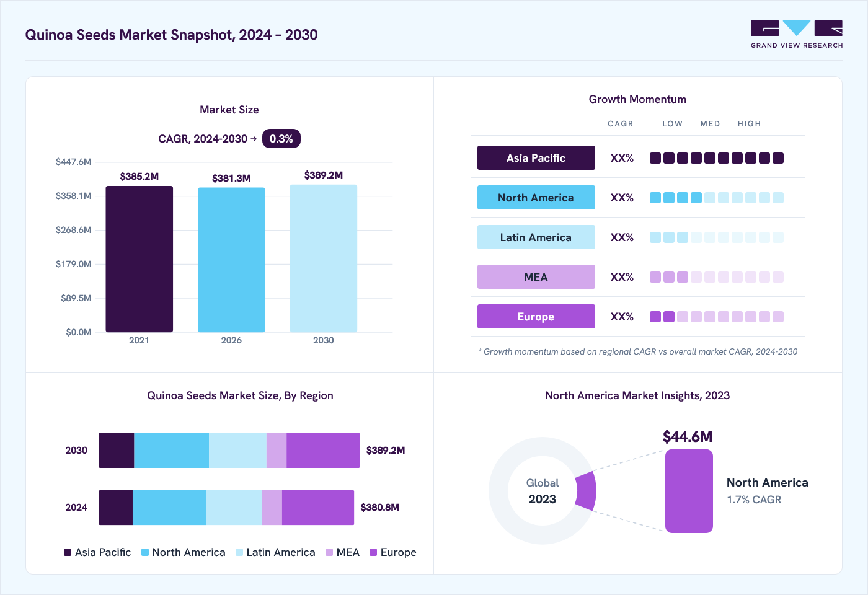Choose the Latin America label in Growth Momentum
Viewport: 868px width, 595px height.
(x=536, y=237)
